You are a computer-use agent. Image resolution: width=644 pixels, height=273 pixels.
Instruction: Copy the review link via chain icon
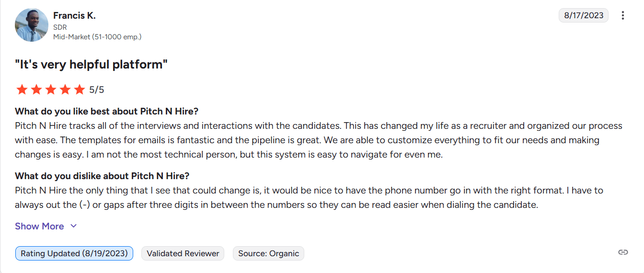click(x=623, y=252)
